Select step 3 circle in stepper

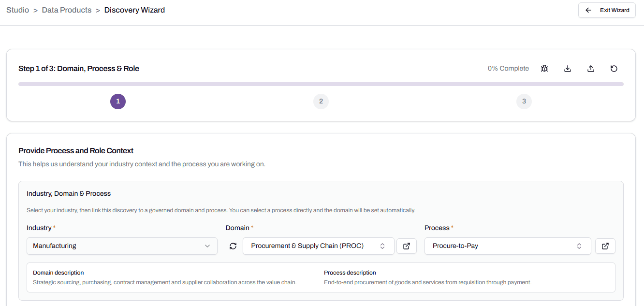(x=524, y=102)
